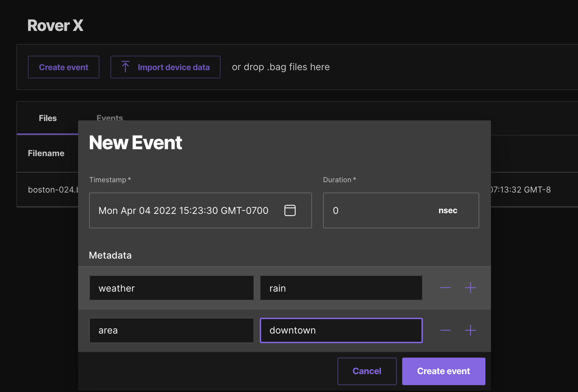Remove the weather metadata row

coord(445,288)
